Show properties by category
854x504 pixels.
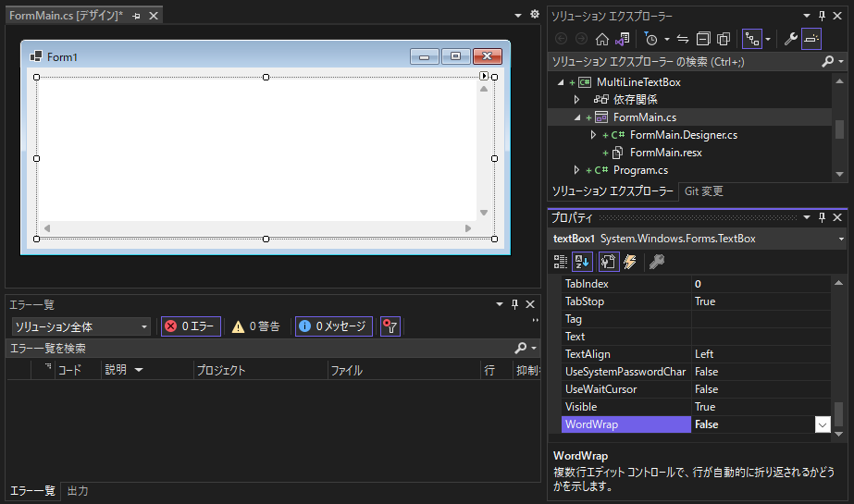click(x=561, y=262)
